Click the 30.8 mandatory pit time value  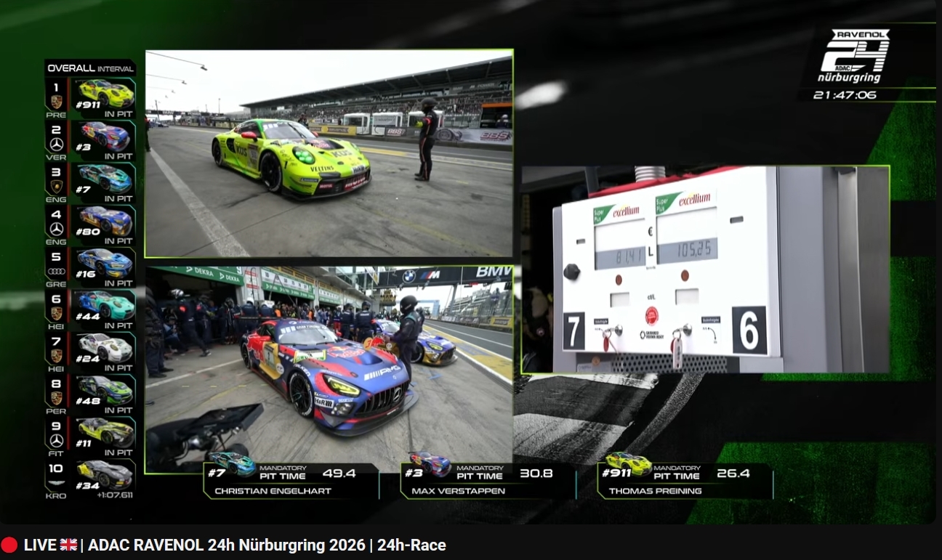click(536, 474)
